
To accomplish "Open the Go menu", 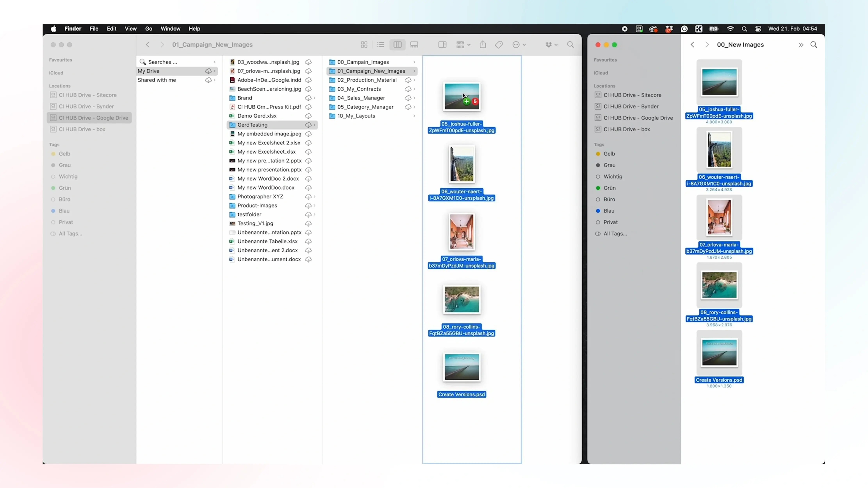I will 149,29.
